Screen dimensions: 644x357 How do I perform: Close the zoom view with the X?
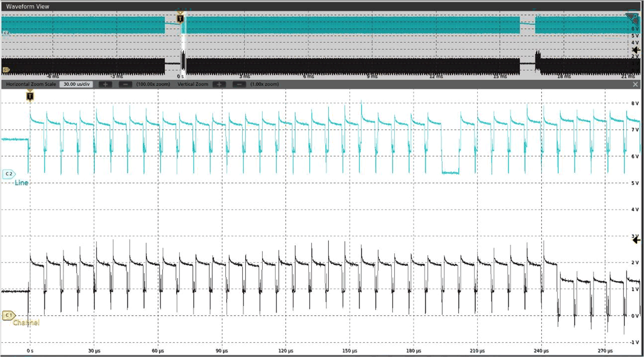coord(635,84)
